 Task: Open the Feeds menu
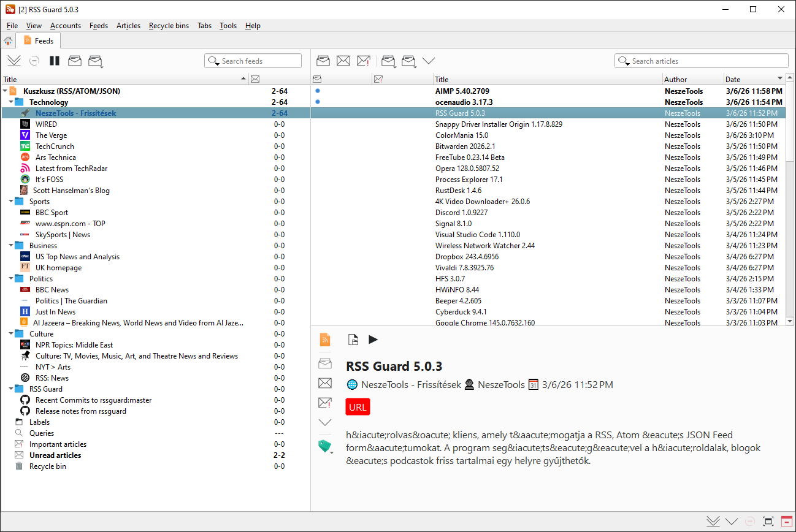[99, 26]
